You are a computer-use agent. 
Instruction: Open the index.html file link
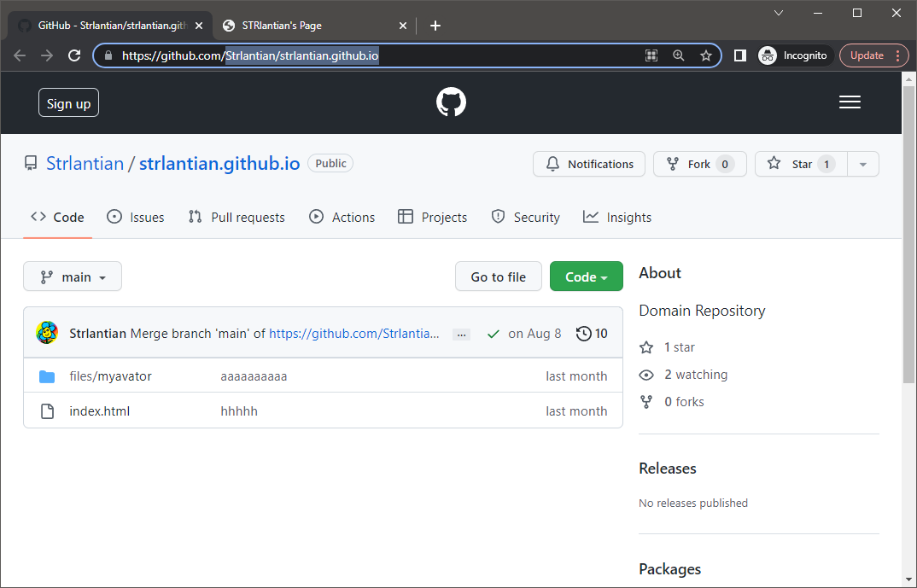click(99, 410)
